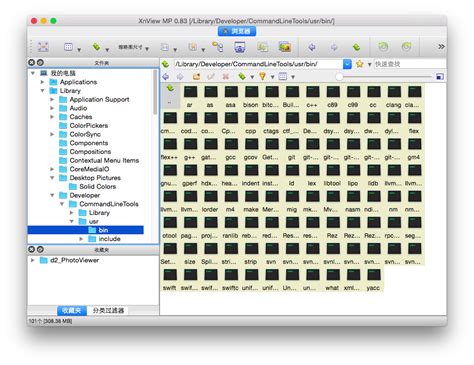Select the 'strip' file thumbnail
The image size is (474, 365).
click(x=251, y=253)
